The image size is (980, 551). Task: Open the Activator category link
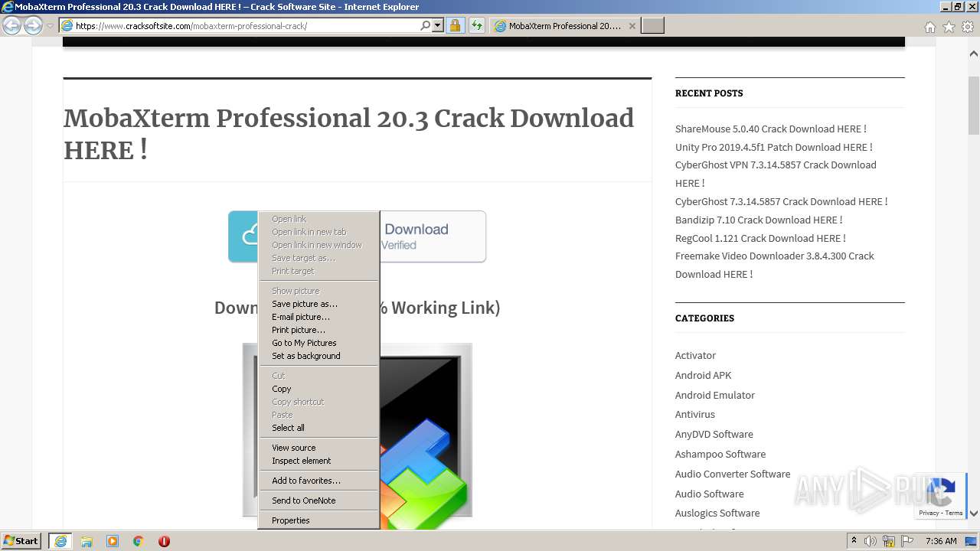pos(695,355)
